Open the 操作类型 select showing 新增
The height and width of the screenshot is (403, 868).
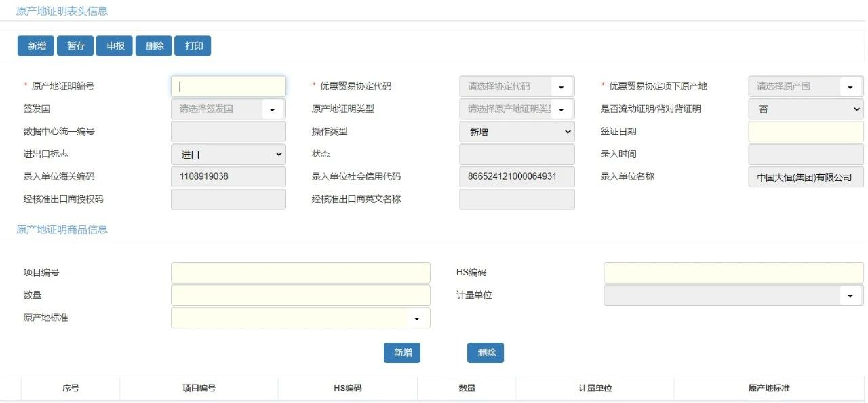(x=517, y=132)
